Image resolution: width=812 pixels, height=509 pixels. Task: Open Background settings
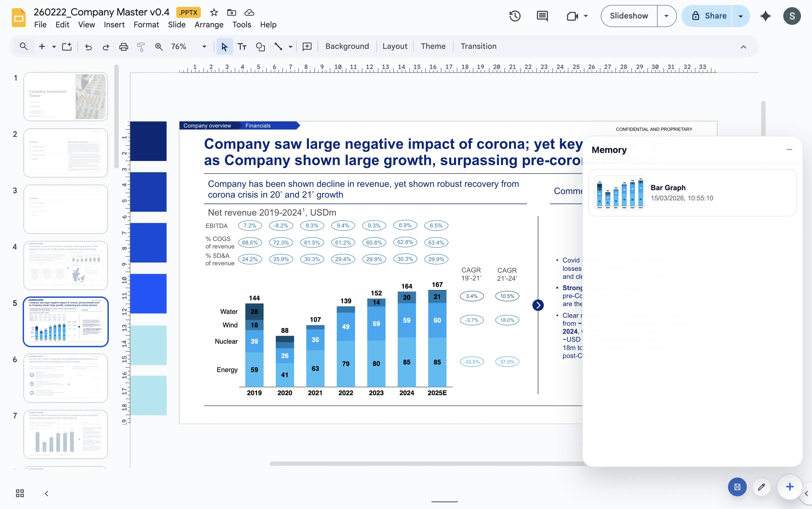coord(347,46)
